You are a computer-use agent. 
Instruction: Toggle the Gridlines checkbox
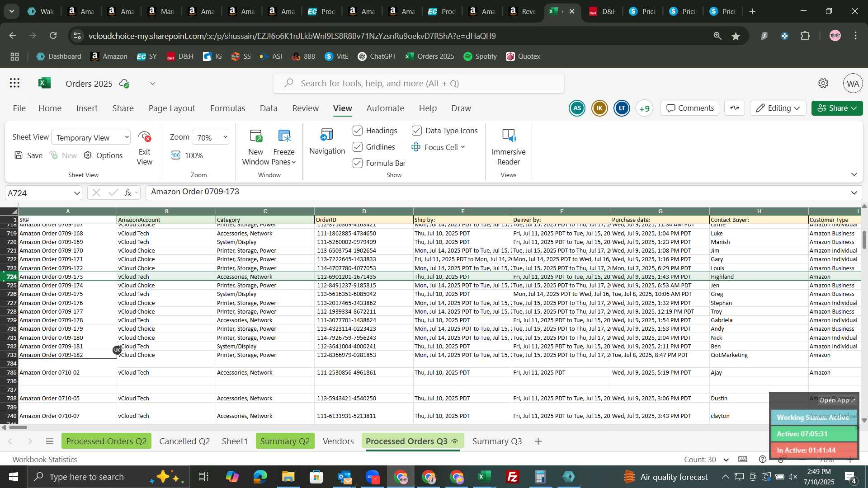coord(358,147)
